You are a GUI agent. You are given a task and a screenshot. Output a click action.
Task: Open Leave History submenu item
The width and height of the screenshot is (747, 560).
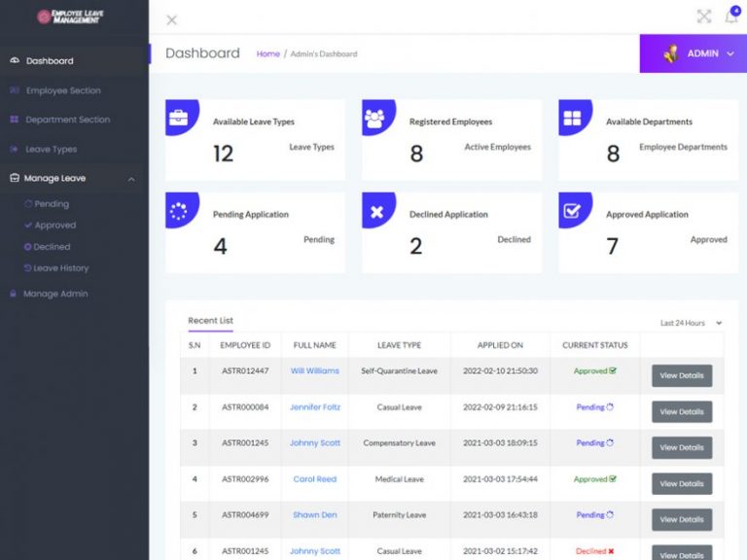[x=60, y=268]
